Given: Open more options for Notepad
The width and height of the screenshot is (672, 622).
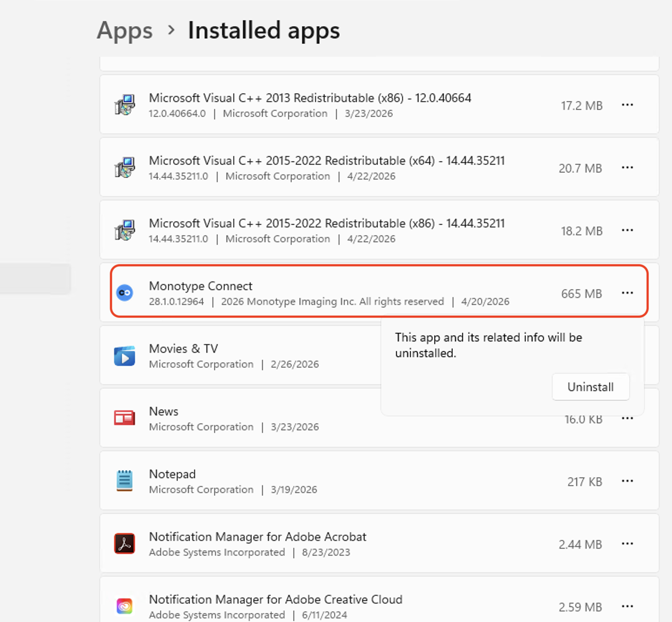Looking at the screenshot, I should [x=627, y=481].
